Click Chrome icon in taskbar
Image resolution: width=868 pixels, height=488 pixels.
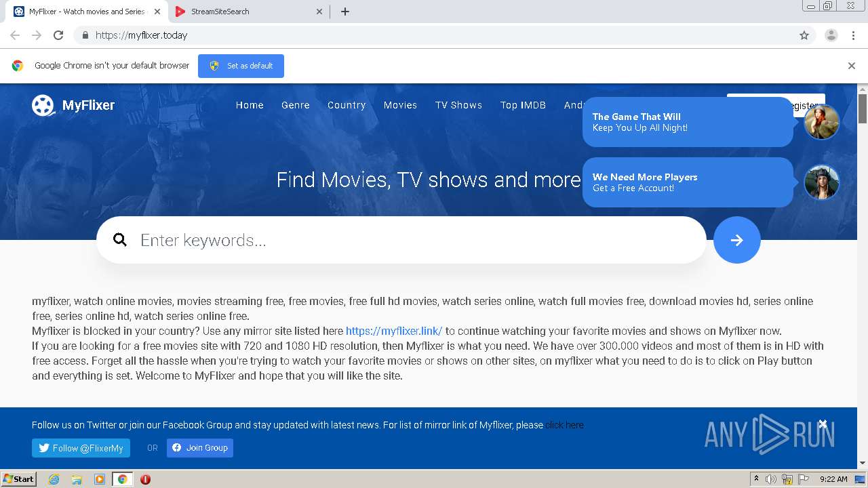(x=122, y=479)
